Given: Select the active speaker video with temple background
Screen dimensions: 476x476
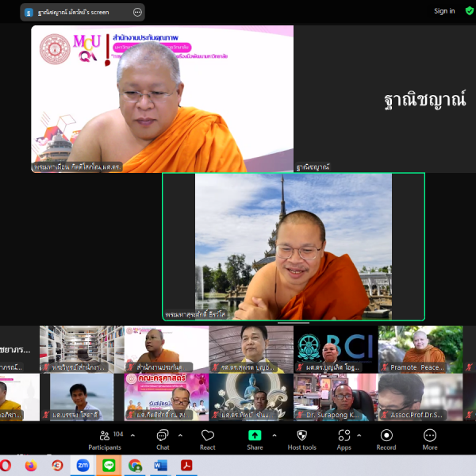Looking at the screenshot, I should [x=294, y=247].
